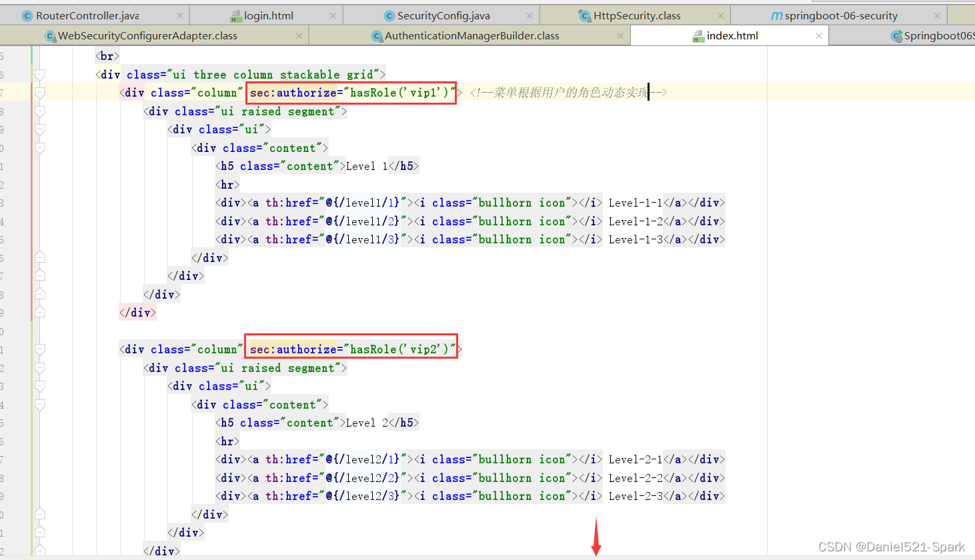
Task: Click the @{/level1/2} href line
Action: pyautogui.click(x=470, y=221)
